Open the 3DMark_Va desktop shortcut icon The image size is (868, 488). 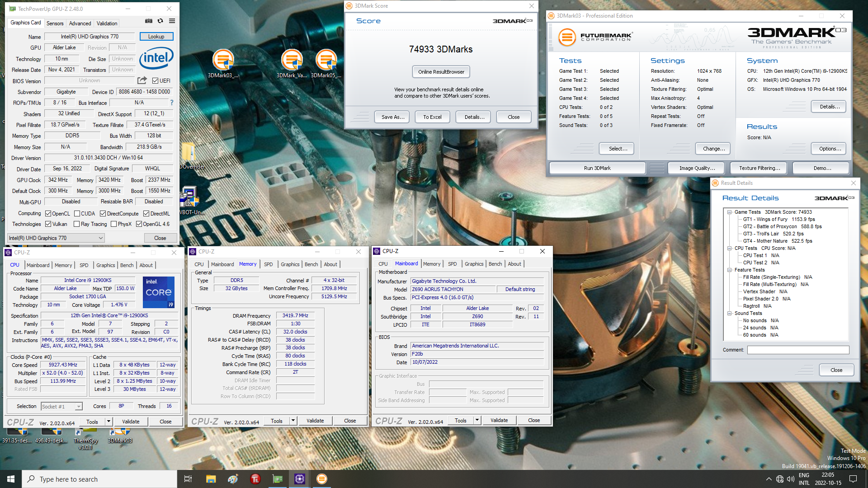[x=292, y=64]
